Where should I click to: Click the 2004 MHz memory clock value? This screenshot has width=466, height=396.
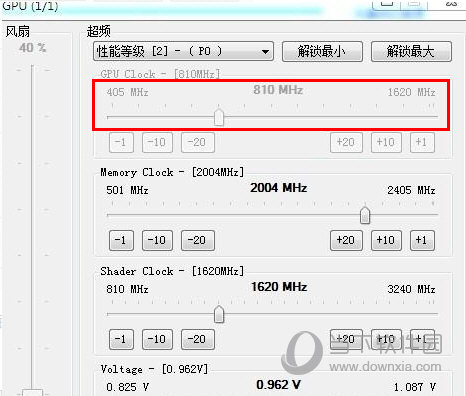(279, 188)
